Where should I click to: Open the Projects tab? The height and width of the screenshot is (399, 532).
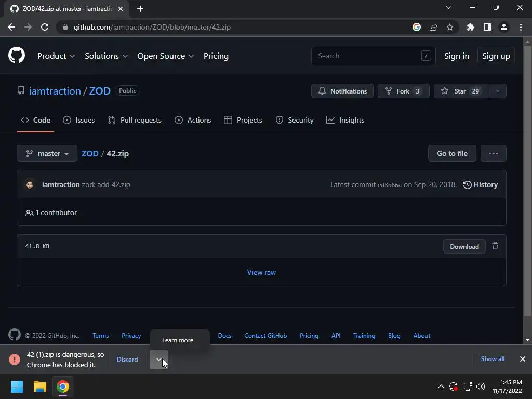(243, 120)
